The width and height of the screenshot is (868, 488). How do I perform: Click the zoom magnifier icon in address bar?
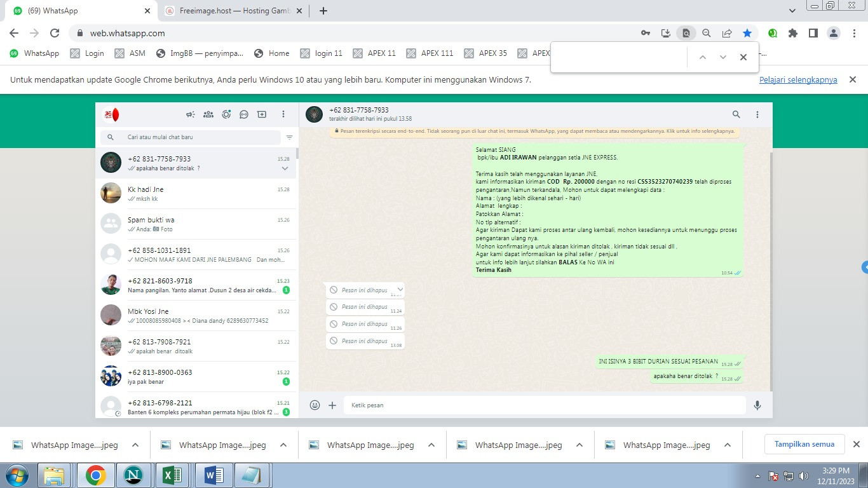(706, 33)
